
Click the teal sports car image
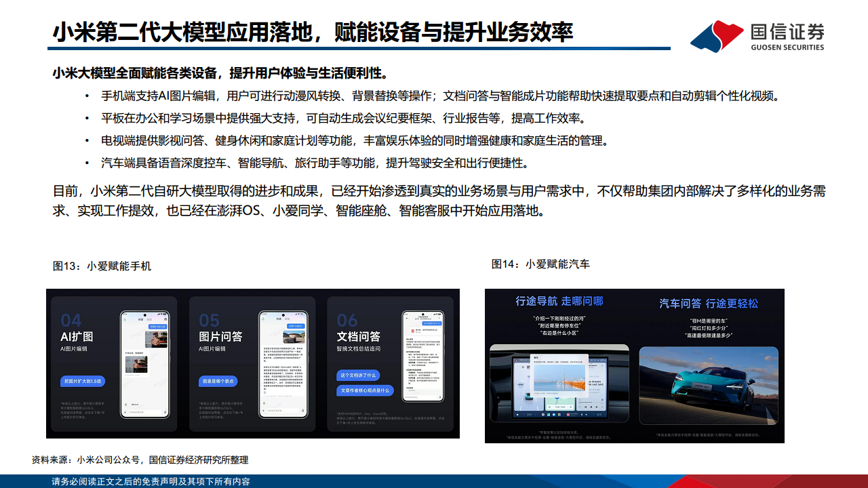pyautogui.click(x=709, y=386)
